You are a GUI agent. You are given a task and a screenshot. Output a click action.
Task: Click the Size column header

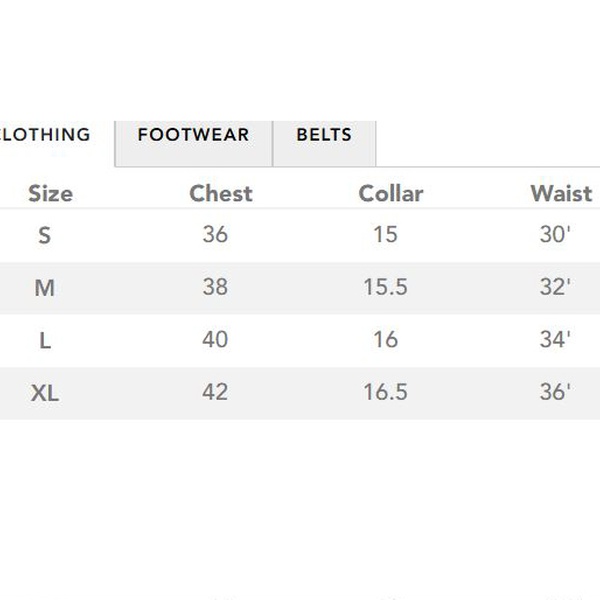[50, 193]
